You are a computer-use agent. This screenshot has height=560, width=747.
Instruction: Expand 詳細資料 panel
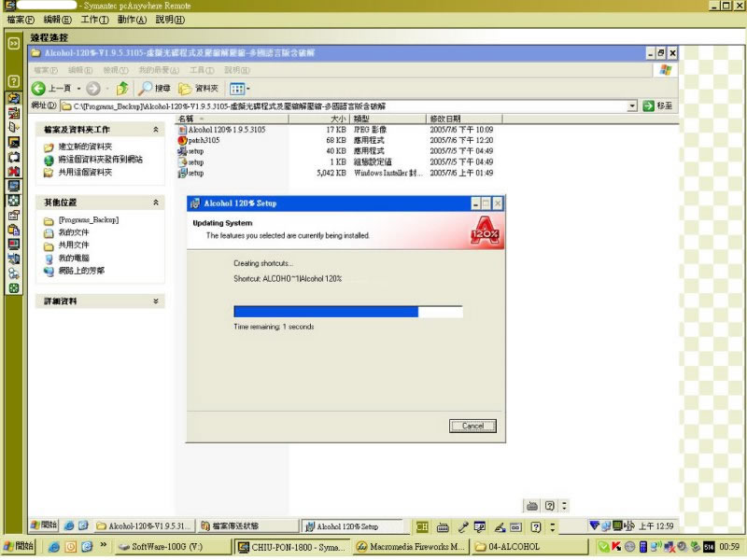pyautogui.click(x=156, y=301)
